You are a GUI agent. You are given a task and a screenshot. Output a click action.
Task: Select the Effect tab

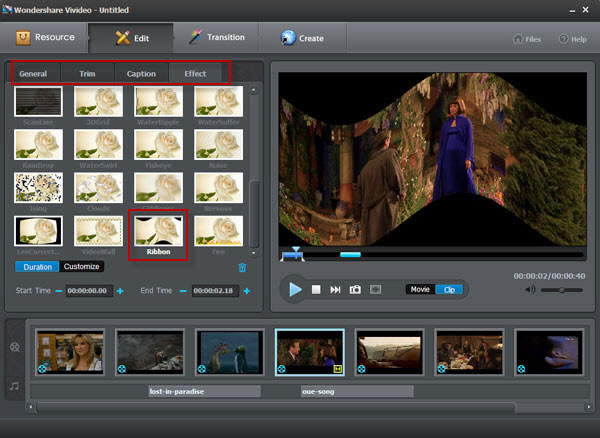point(195,73)
